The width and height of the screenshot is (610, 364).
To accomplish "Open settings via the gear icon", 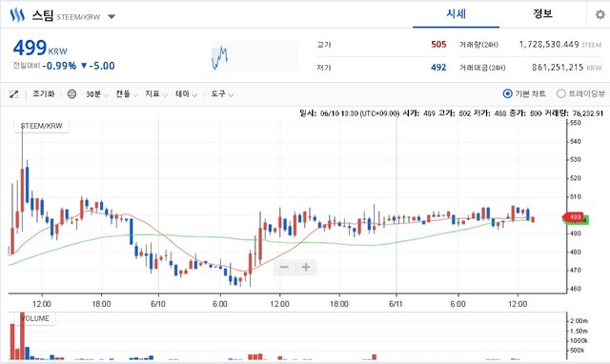I will tap(600, 15).
